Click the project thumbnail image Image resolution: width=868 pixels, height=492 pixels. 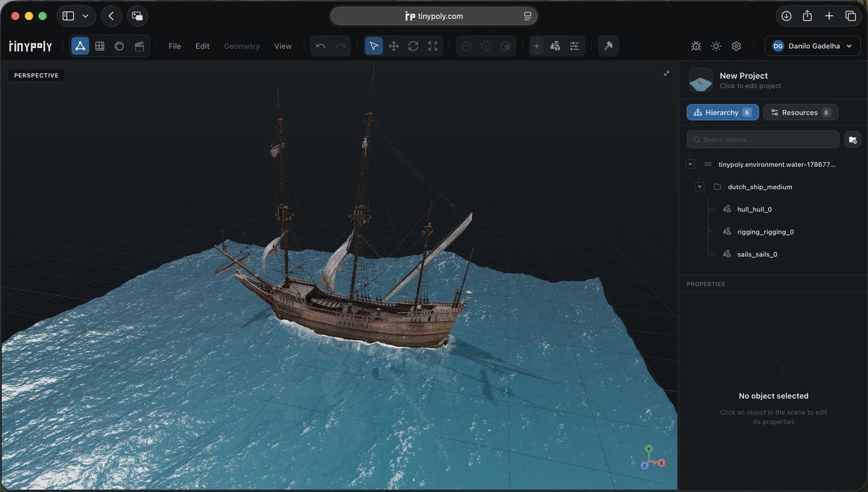point(701,80)
